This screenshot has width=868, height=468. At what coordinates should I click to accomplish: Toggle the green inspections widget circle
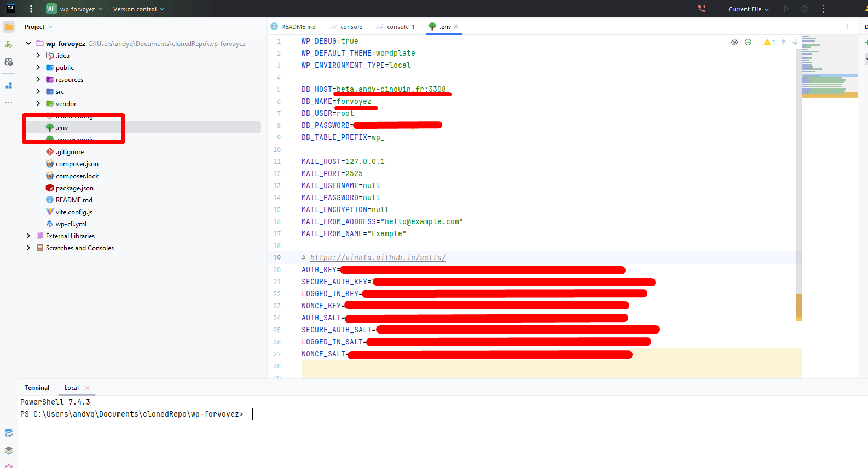pyautogui.click(x=748, y=42)
